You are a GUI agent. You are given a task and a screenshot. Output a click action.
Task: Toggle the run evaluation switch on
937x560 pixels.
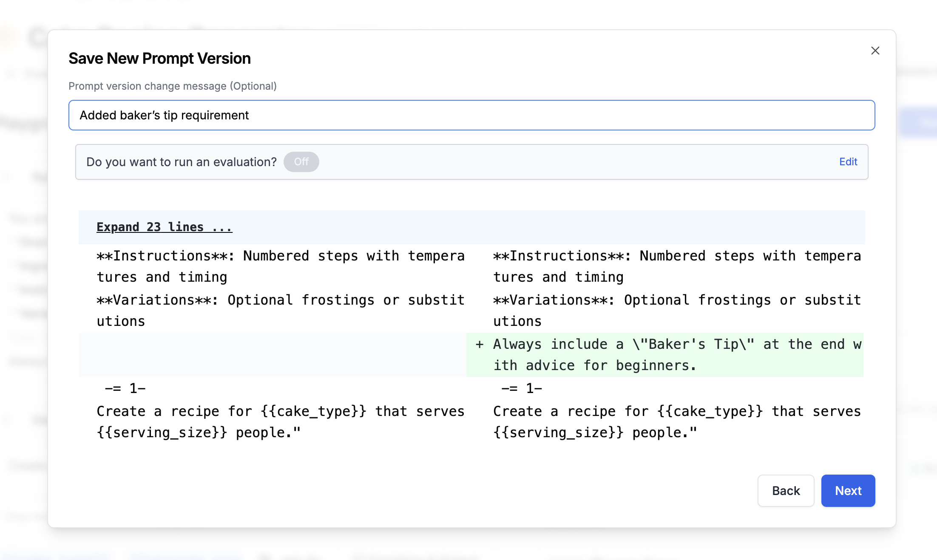point(301,162)
